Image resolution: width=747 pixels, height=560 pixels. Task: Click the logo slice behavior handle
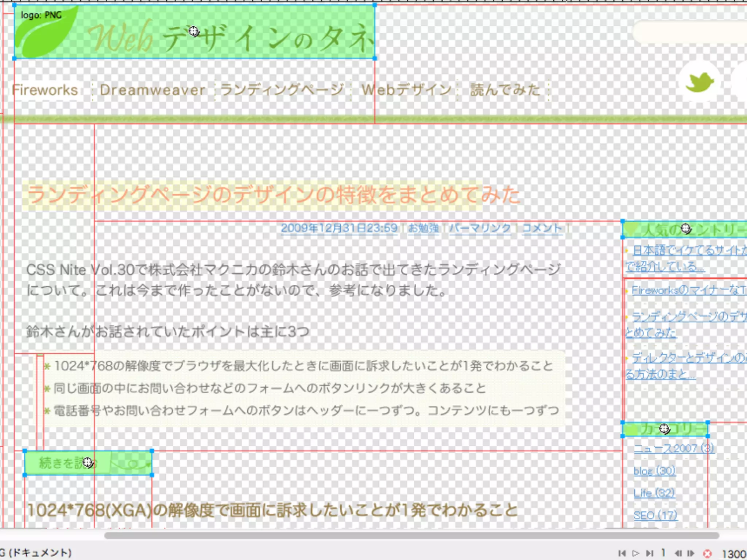point(194,31)
